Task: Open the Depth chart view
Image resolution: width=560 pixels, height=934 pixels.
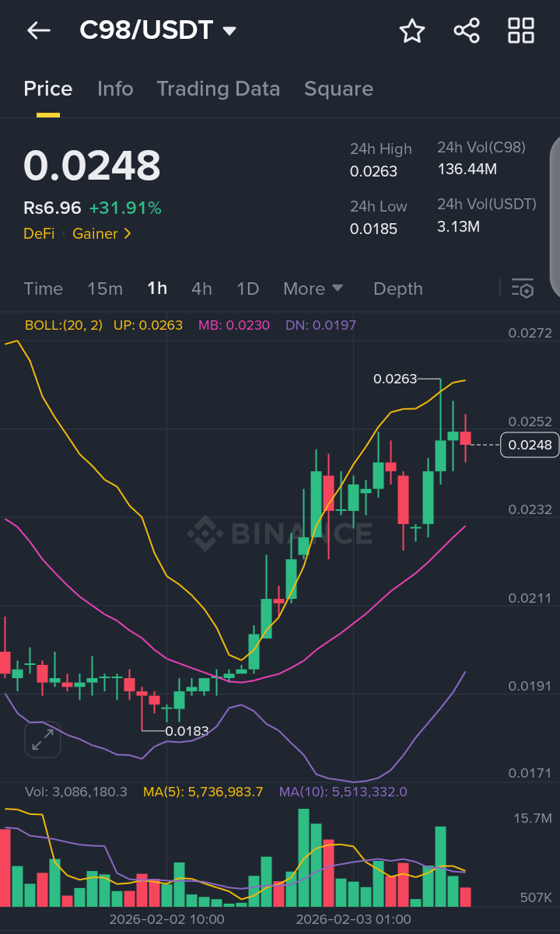Action: click(x=398, y=289)
